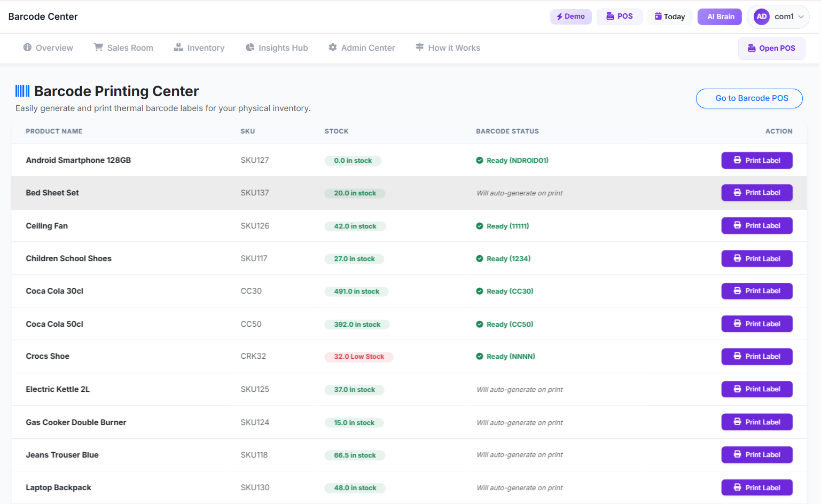Click printer icon in Coca Cola 30cl row
This screenshot has width=821, height=504.
click(x=737, y=291)
